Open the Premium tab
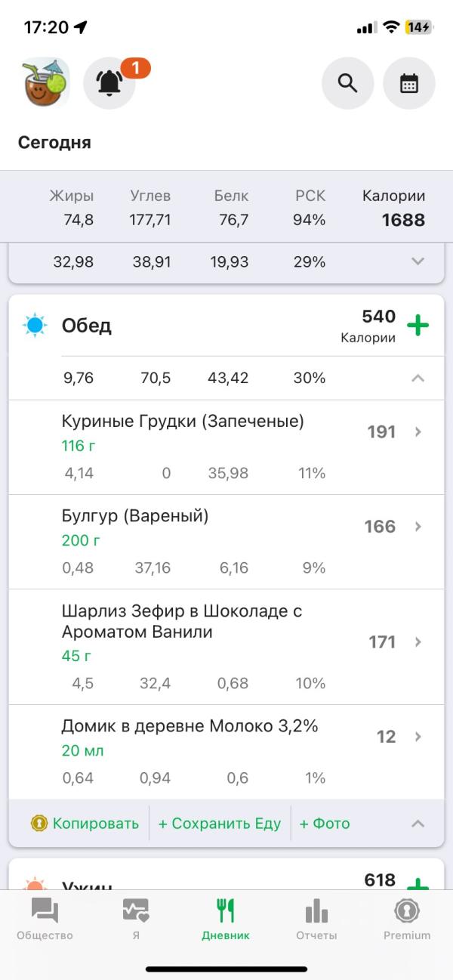The width and height of the screenshot is (453, 980). [407, 920]
